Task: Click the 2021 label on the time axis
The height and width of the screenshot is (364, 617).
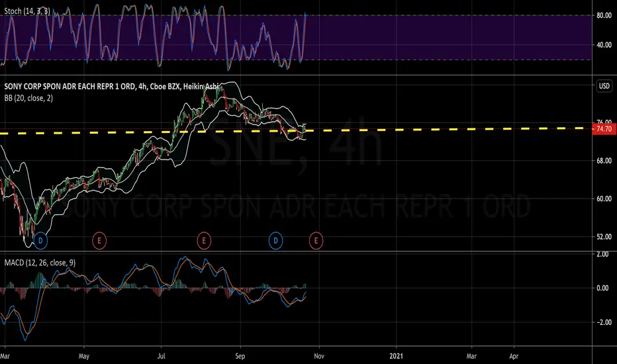Action: coord(397,356)
